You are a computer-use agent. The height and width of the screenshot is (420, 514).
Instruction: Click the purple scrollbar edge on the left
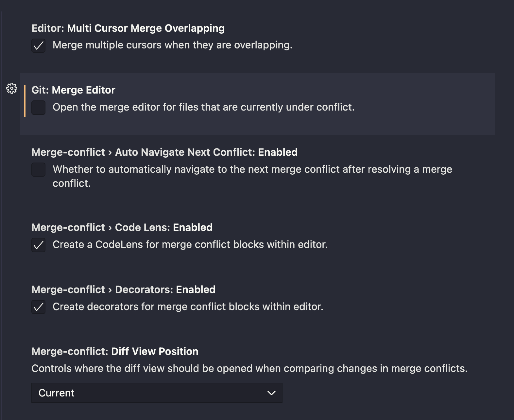tap(3, 209)
